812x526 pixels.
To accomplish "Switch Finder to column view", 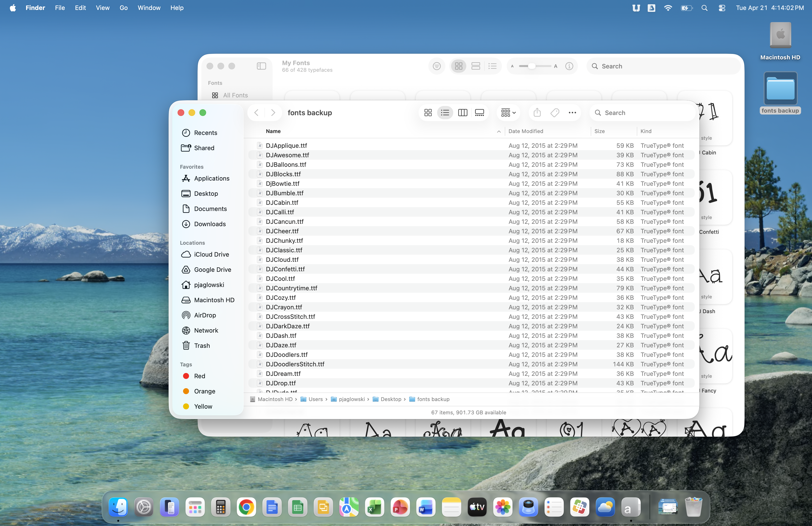I will (x=462, y=113).
